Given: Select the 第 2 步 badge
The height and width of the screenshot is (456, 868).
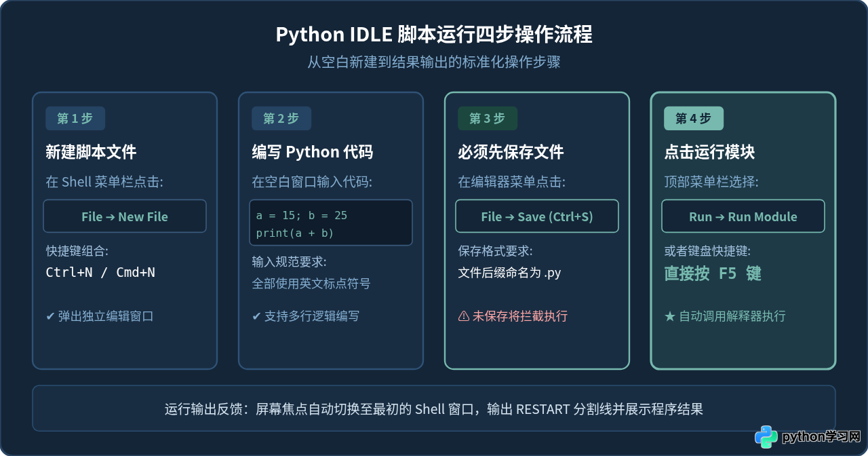Looking at the screenshot, I should [281, 118].
